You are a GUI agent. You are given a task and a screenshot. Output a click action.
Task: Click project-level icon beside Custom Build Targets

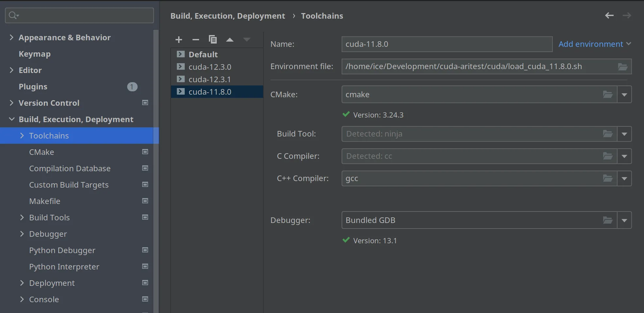145,185
